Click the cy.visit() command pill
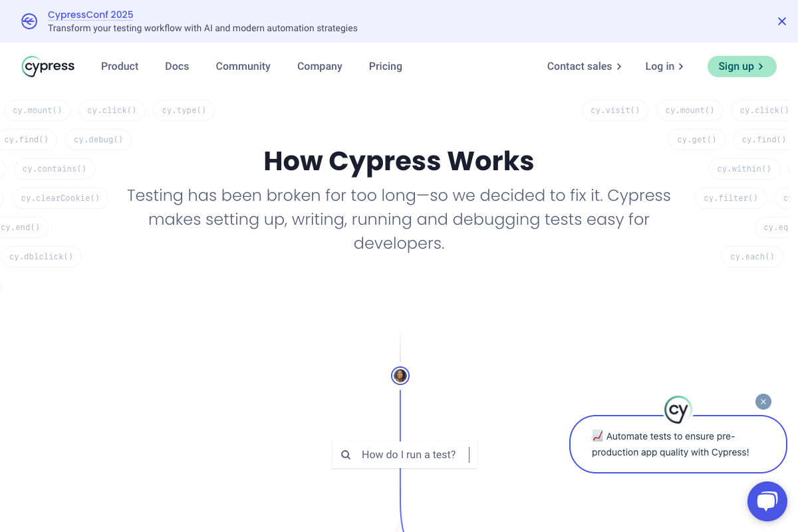798x532 pixels. point(615,110)
